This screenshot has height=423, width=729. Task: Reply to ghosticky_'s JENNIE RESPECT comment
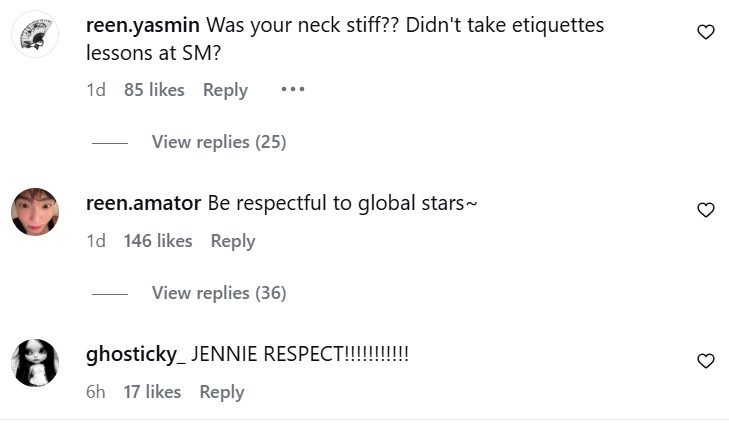click(x=222, y=392)
